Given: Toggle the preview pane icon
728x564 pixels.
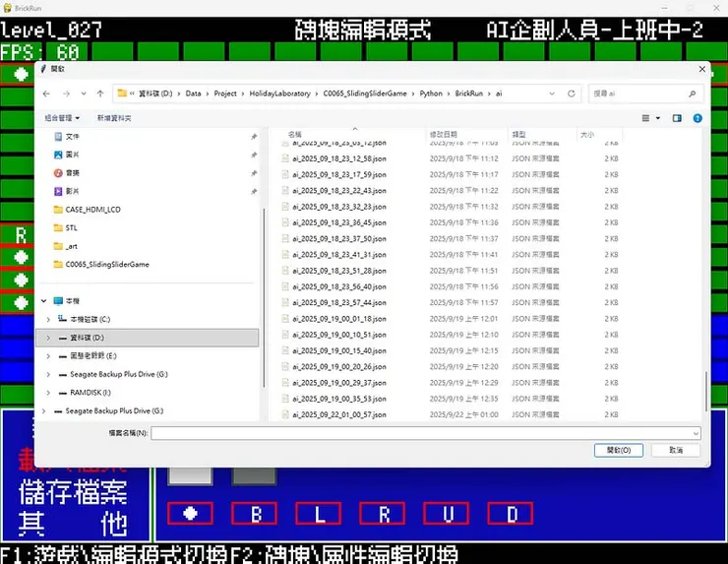Looking at the screenshot, I should pyautogui.click(x=677, y=118).
